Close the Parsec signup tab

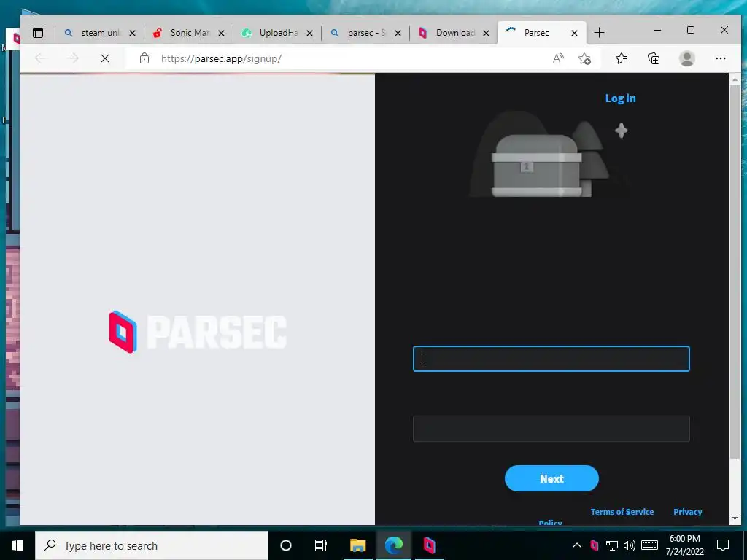(575, 34)
